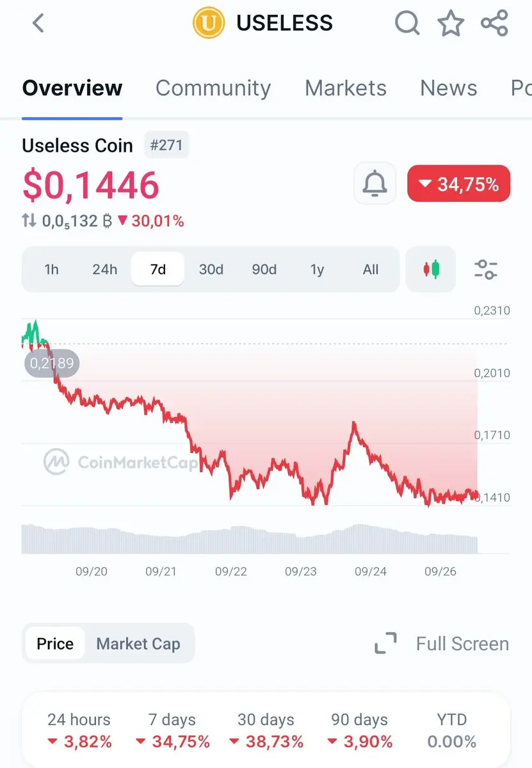
Task: Tap the 0,2189 price marker
Action: 52,364
